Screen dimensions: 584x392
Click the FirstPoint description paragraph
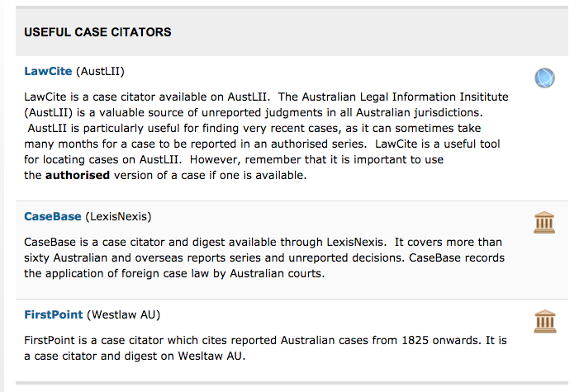264,348
